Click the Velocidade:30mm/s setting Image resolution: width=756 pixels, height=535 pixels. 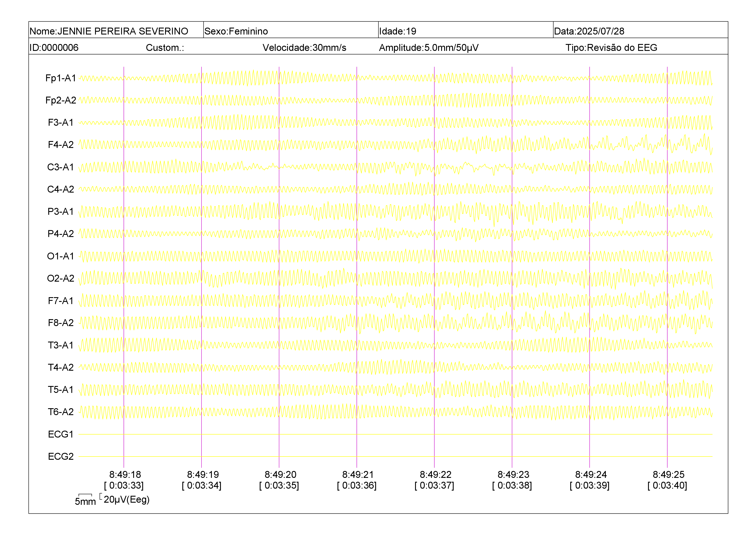[x=304, y=48]
